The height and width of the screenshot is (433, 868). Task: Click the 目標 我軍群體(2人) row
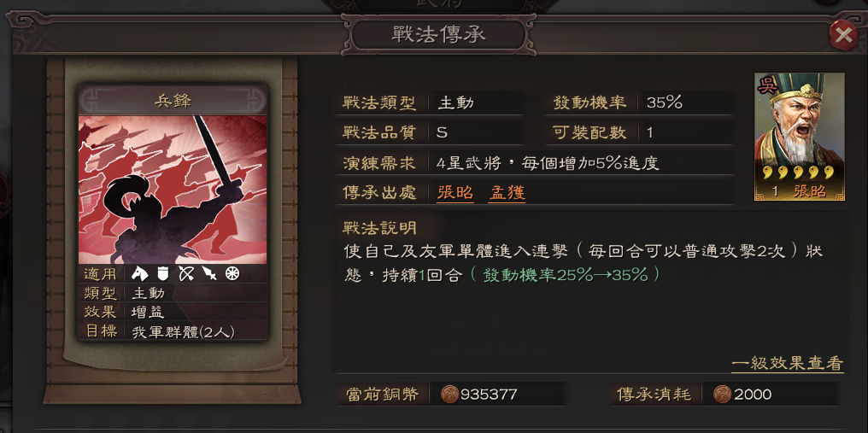coord(173,331)
